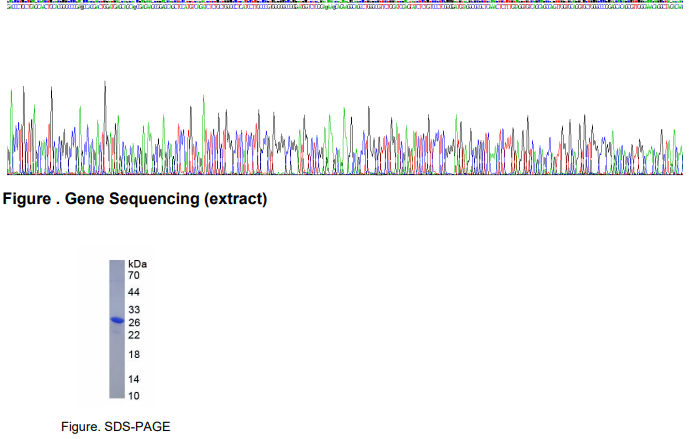Select the 22 kDa marker label
Screen dimensions: 692x439
(134, 335)
